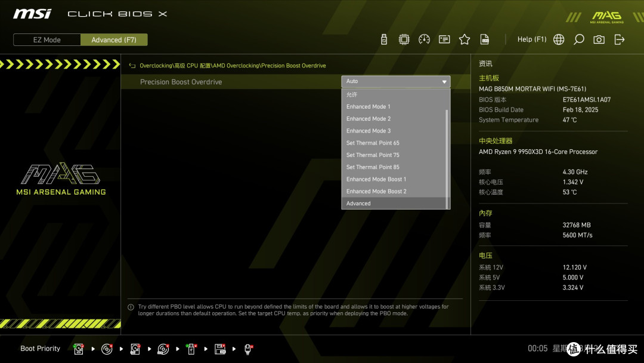Click the breadcrumb path Overclocking\...\Precision Boost Overdrive
Viewport: 644px width, 363px height.
click(233, 66)
